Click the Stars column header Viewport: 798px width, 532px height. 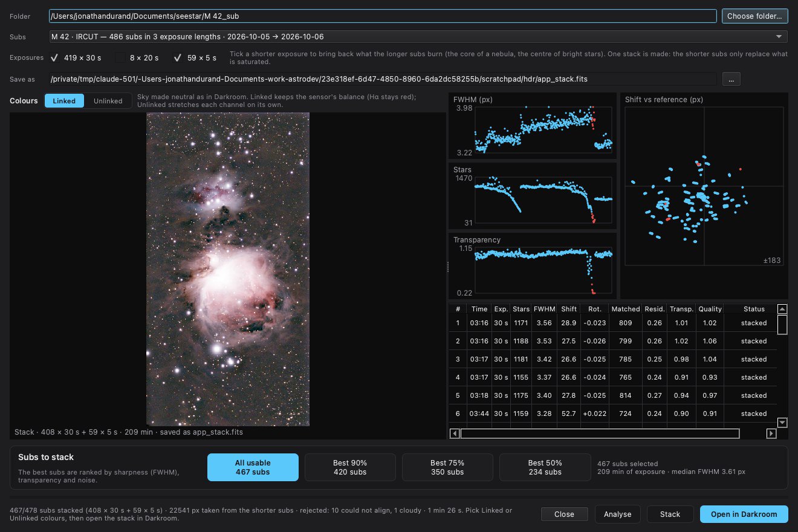pos(521,309)
